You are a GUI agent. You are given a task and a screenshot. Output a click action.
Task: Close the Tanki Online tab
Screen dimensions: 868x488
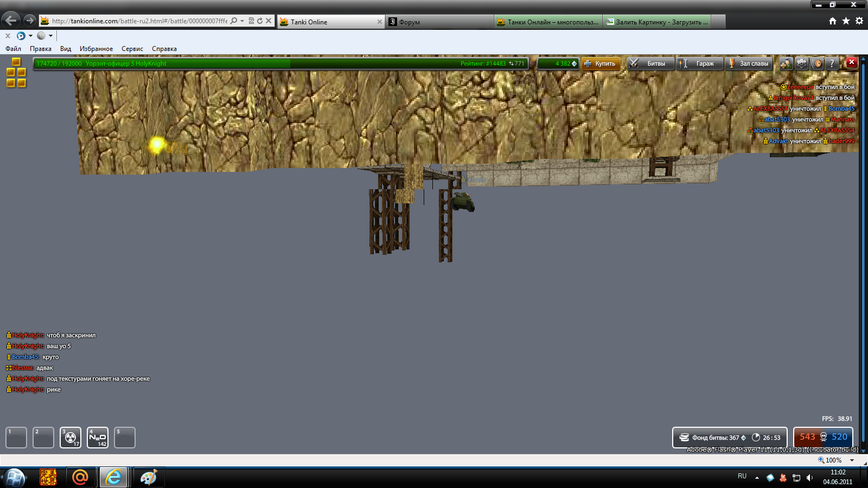click(380, 22)
